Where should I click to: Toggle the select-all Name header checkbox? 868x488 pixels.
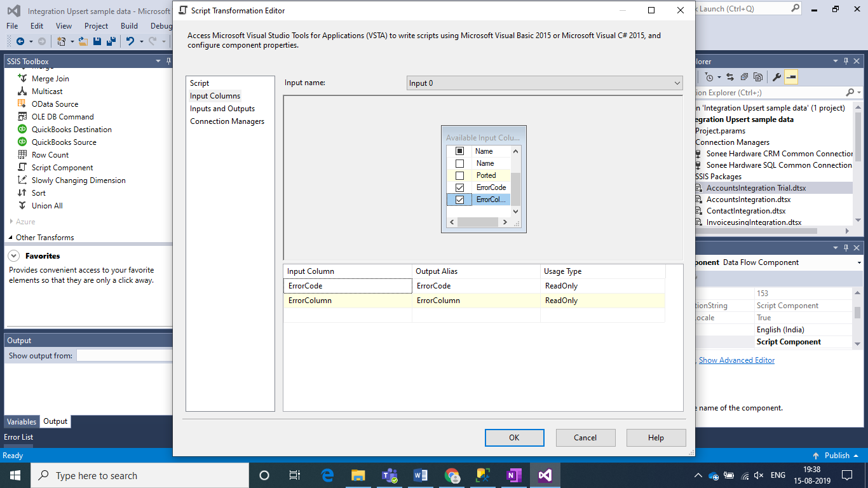460,151
